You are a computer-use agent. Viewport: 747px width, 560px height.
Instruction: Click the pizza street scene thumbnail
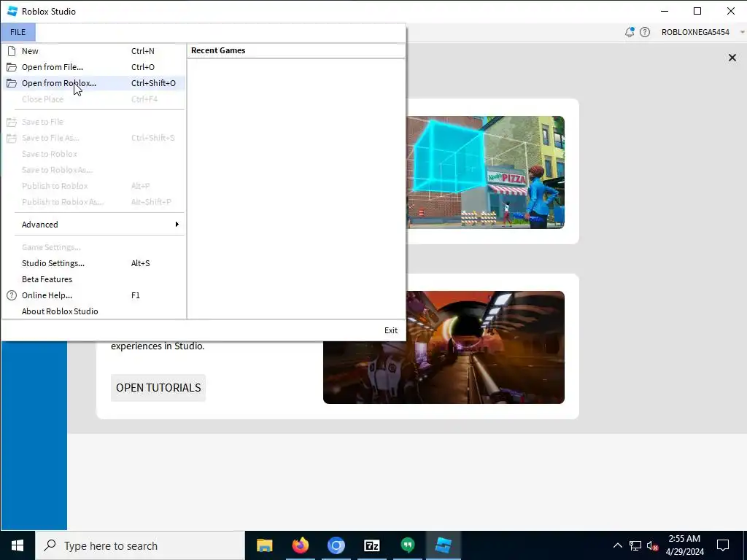point(485,172)
